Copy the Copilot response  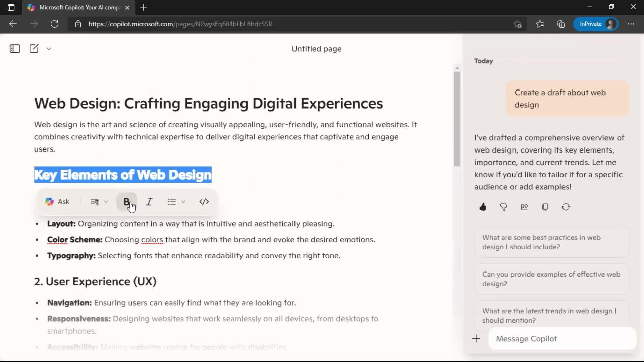(545, 207)
